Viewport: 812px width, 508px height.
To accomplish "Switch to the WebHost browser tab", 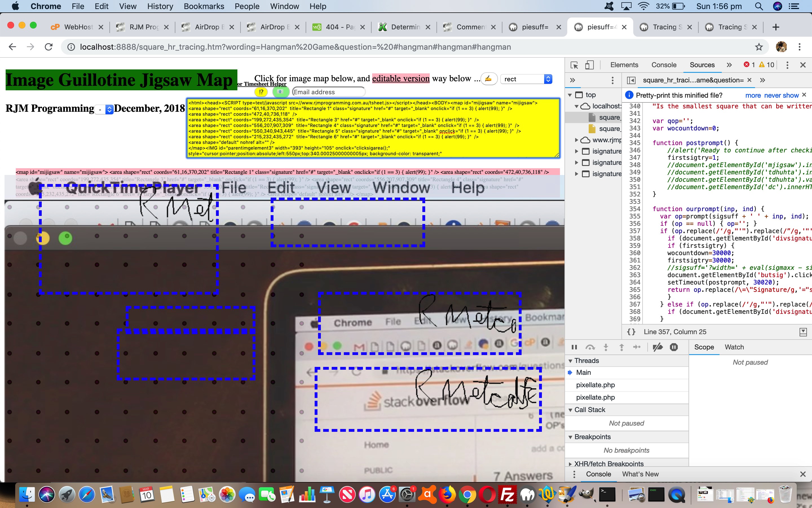I will (77, 27).
